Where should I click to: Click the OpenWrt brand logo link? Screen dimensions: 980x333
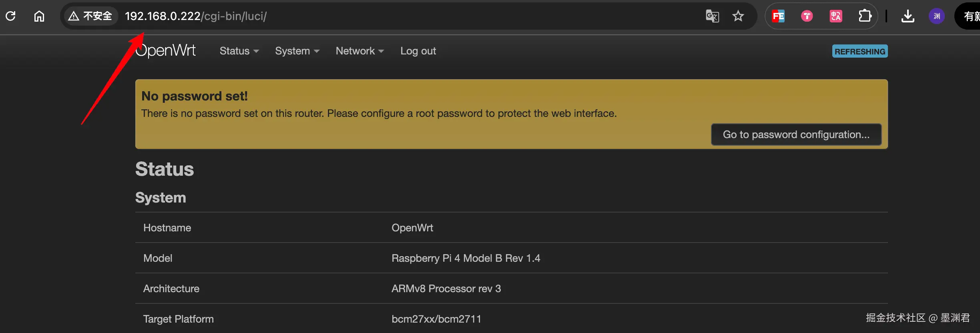pyautogui.click(x=166, y=51)
